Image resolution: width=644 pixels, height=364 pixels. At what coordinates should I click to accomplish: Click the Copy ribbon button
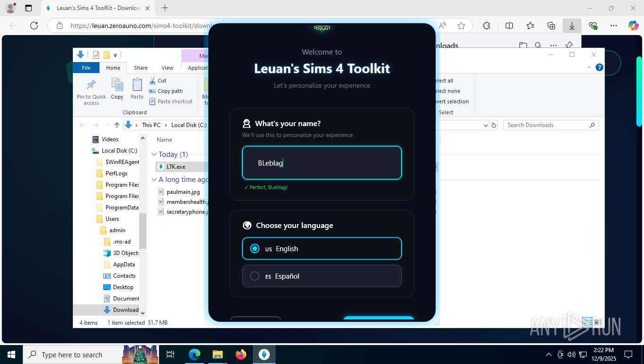click(x=117, y=89)
